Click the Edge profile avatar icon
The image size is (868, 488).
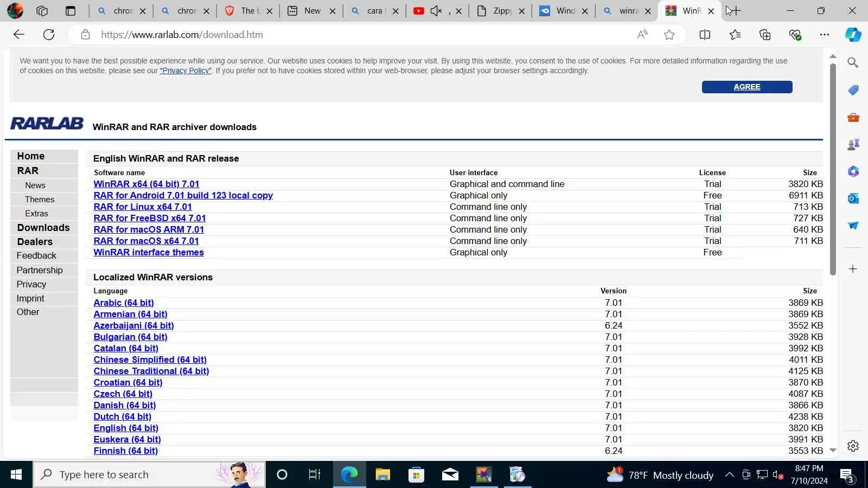tap(15, 11)
